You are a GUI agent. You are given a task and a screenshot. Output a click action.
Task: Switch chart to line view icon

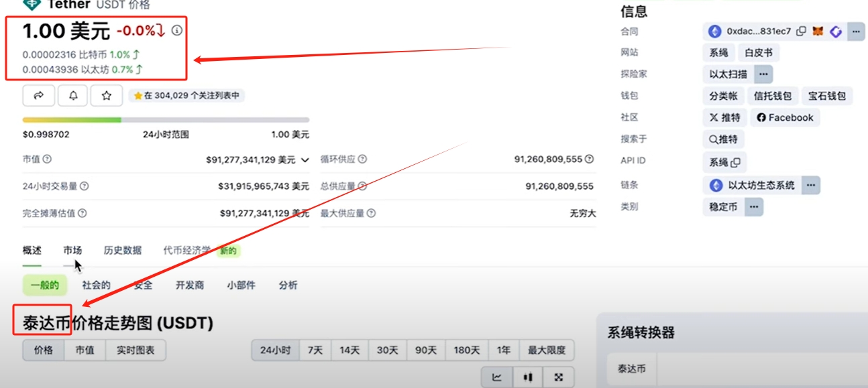(497, 377)
